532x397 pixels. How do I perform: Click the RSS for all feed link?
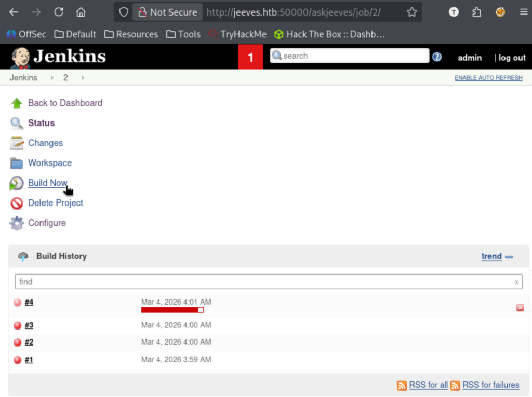coord(428,385)
